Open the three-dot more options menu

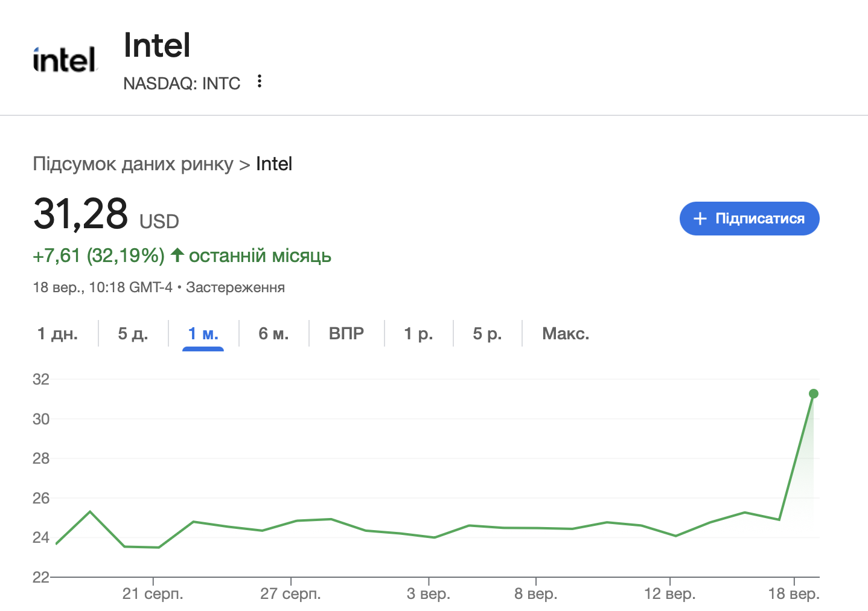(x=260, y=82)
